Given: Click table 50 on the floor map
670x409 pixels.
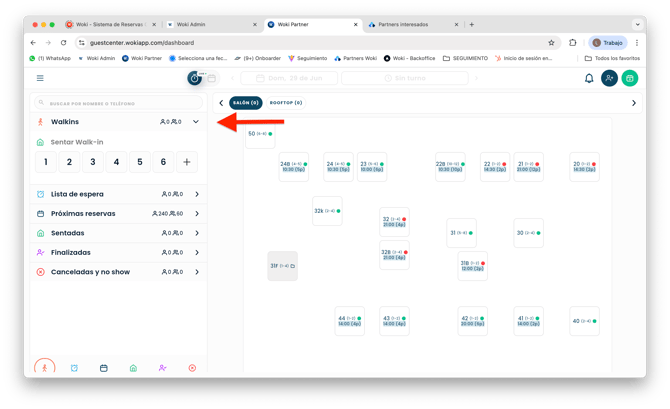Looking at the screenshot, I should point(259,134).
